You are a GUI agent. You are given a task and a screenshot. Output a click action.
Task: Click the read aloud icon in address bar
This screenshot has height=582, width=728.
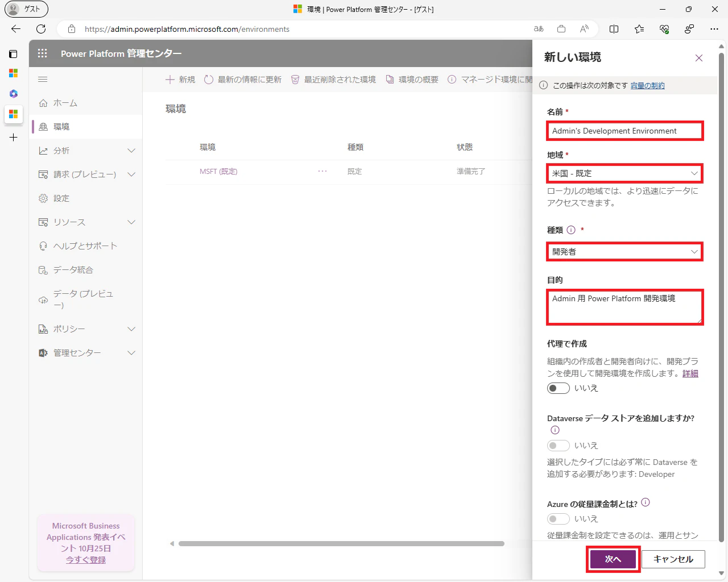[584, 29]
